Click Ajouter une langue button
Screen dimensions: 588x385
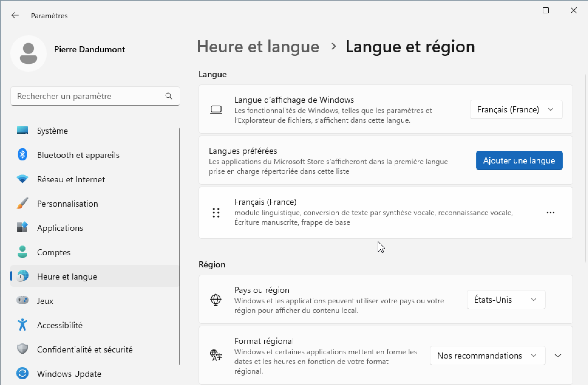pyautogui.click(x=519, y=160)
